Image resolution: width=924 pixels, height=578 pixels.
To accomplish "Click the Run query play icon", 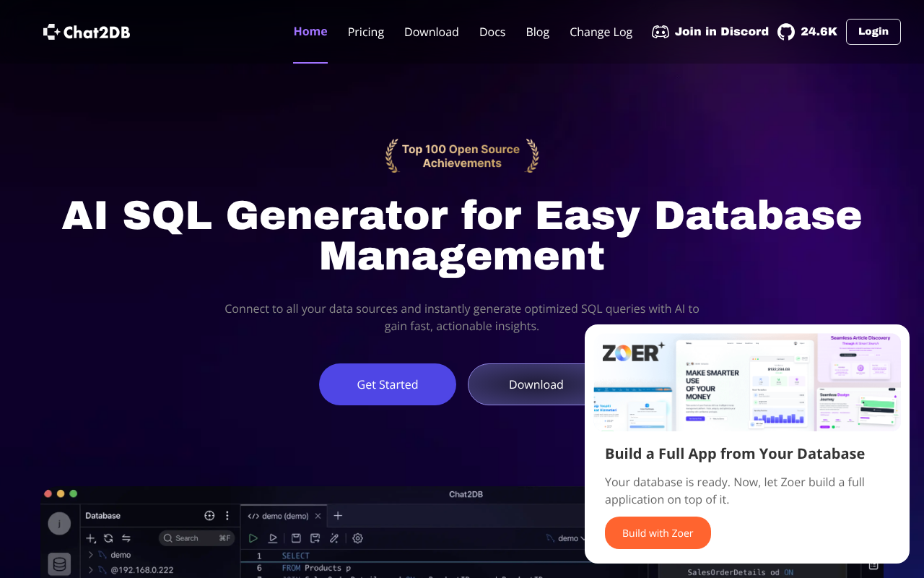I will click(x=253, y=538).
